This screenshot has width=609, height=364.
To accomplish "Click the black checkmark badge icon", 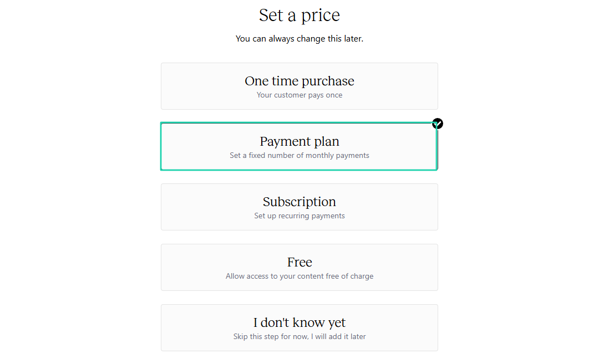I will pos(437,124).
